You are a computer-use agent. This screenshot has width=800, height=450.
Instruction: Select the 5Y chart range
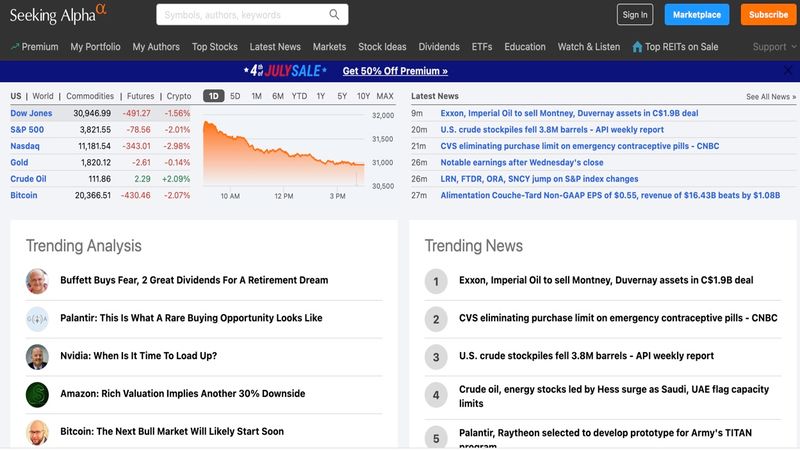point(342,96)
